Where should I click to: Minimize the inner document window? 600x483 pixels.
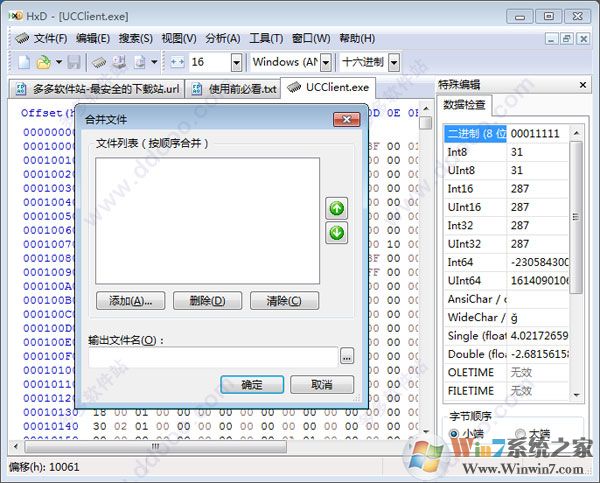pos(551,39)
